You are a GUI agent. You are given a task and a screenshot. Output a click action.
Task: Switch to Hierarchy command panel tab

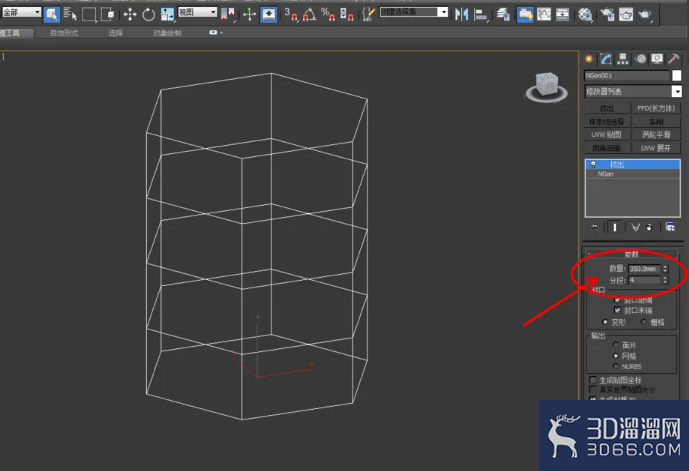(623, 59)
